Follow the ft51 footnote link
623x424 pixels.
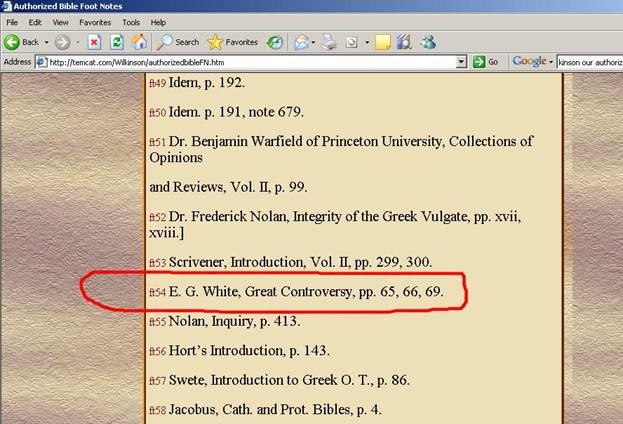pos(158,142)
